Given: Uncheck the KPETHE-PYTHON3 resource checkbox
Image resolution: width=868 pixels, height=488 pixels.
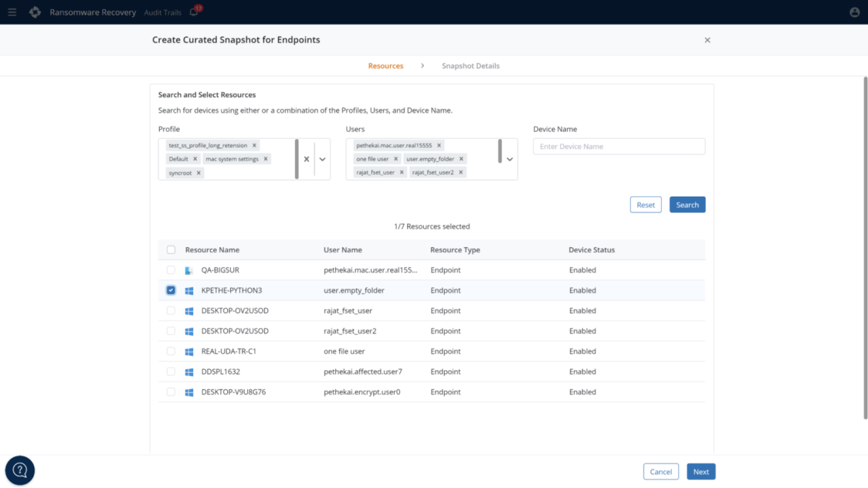Looking at the screenshot, I should [171, 290].
